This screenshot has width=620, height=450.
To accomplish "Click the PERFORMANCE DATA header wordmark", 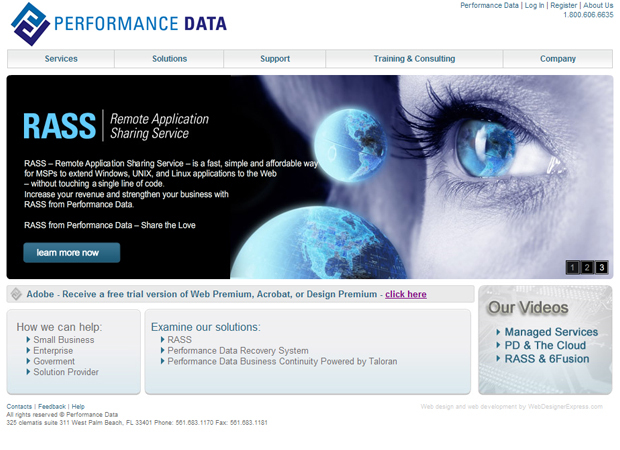I will click(140, 24).
